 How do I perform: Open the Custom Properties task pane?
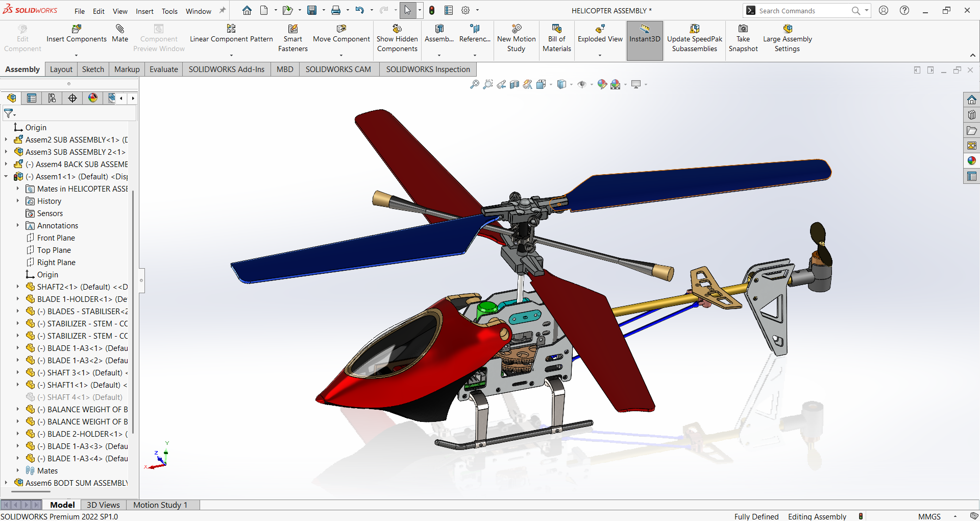pos(972,176)
